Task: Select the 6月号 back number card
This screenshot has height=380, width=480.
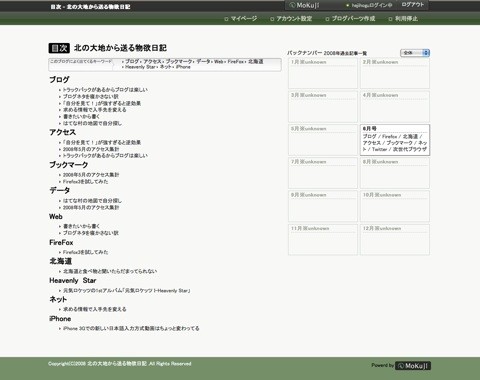Action: pos(395,140)
